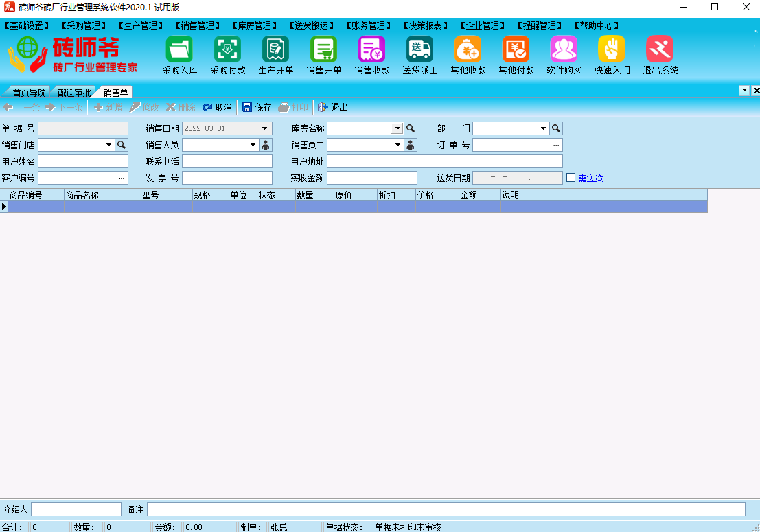Screen dimensions: 760x532
Task: Open the 【决策报表】 menu
Action: (426, 25)
